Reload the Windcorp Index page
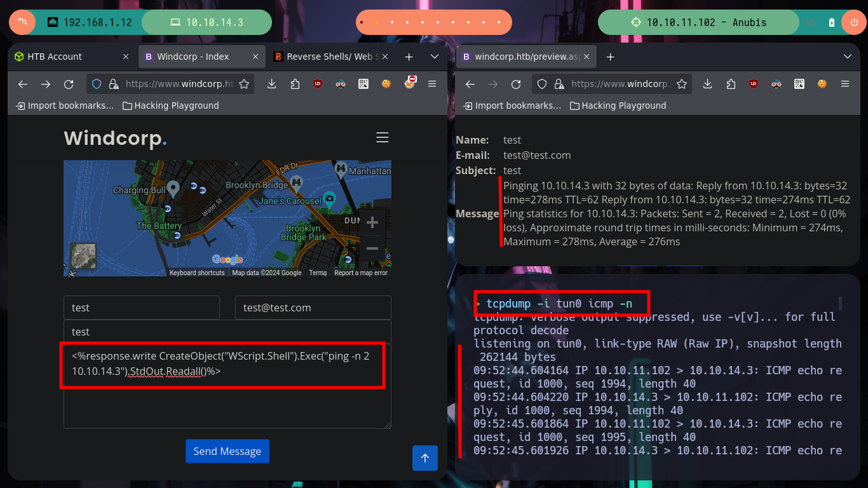The height and width of the screenshot is (488, 868). point(69,84)
